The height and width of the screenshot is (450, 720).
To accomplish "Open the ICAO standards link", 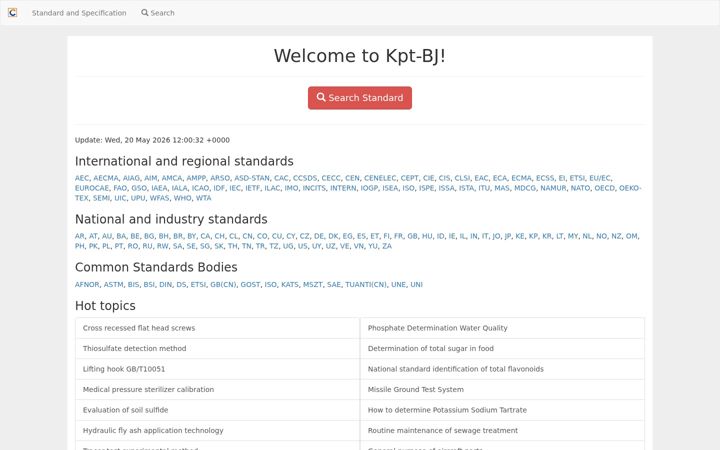I will coord(200,188).
